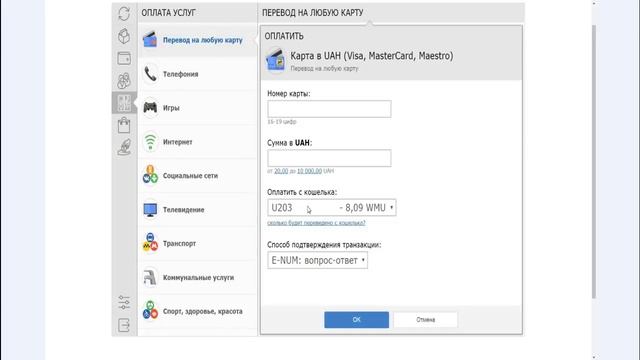The image size is (640, 360).
Task: Open the Игры category
Action: (x=198, y=108)
